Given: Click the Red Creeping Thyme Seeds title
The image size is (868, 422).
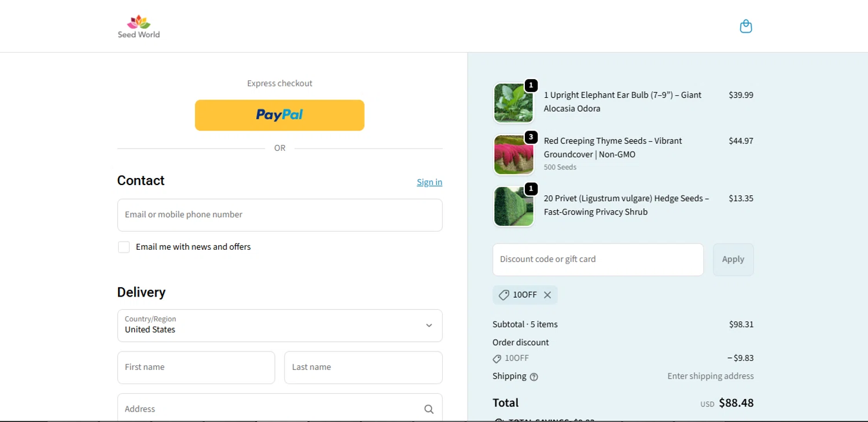Looking at the screenshot, I should (x=613, y=147).
